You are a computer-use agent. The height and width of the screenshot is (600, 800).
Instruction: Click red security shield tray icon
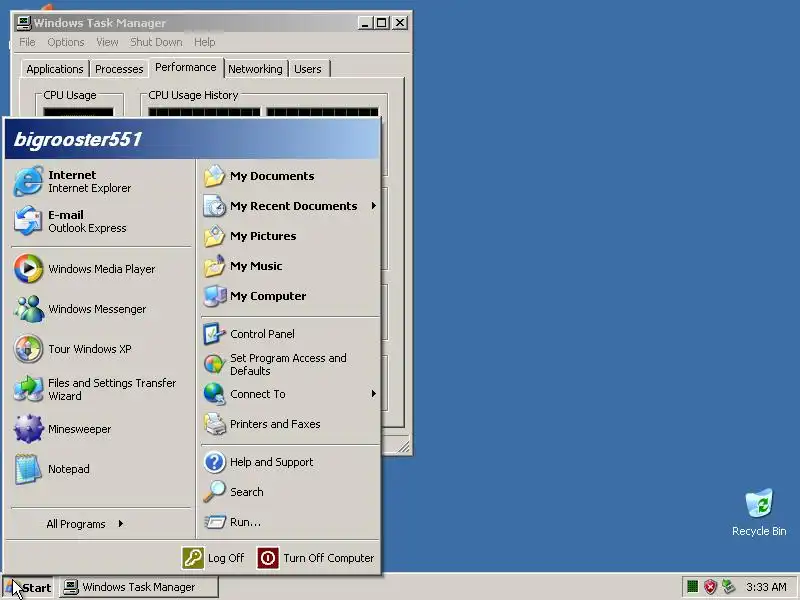[710, 587]
